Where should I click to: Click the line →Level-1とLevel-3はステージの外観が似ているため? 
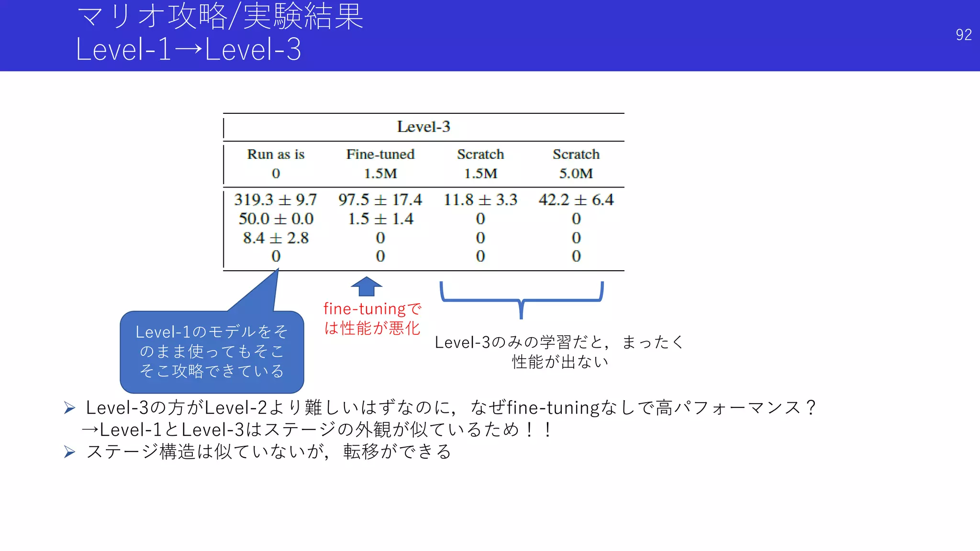pyautogui.click(x=317, y=430)
